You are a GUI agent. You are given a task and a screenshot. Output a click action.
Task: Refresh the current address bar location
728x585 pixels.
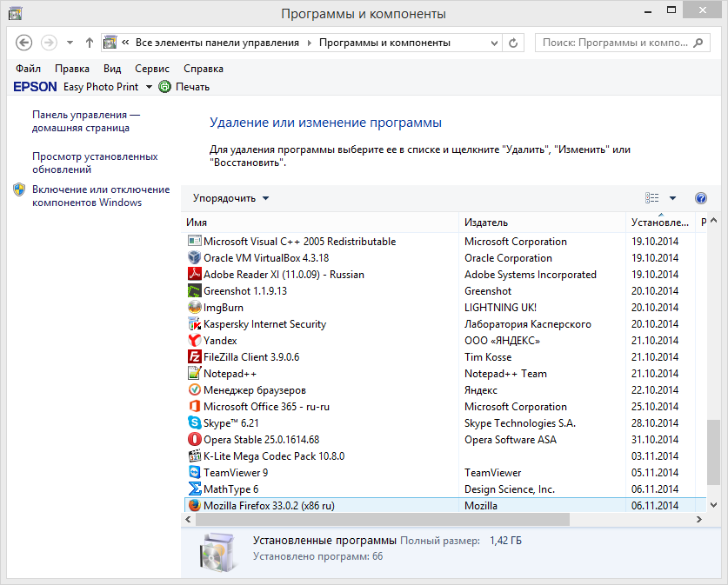point(513,43)
